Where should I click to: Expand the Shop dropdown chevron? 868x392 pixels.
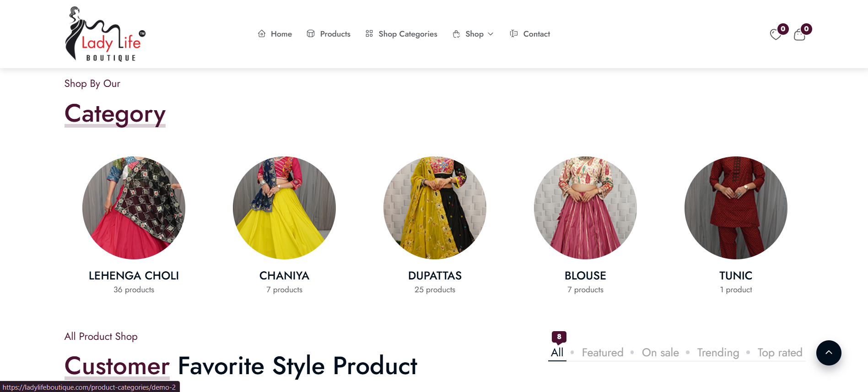pos(491,34)
